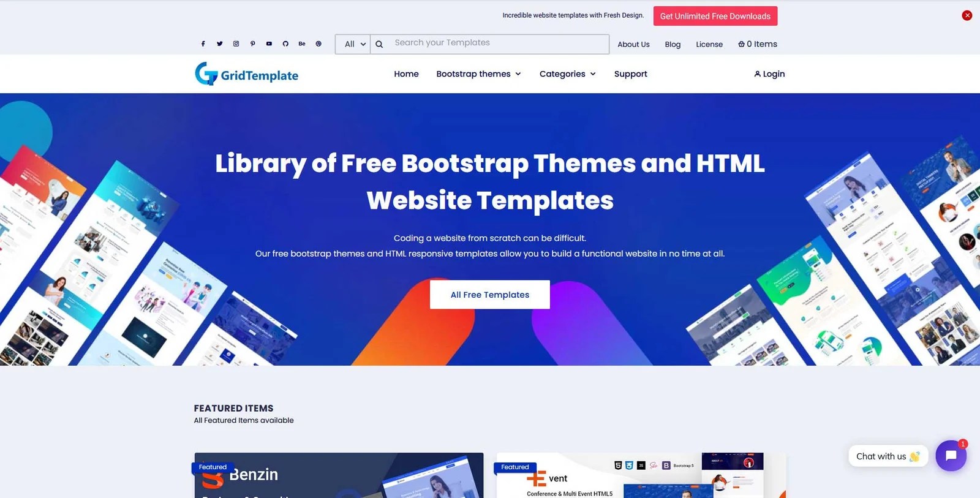Image resolution: width=980 pixels, height=498 pixels.
Task: Open the Instagram social icon
Action: coord(236,43)
